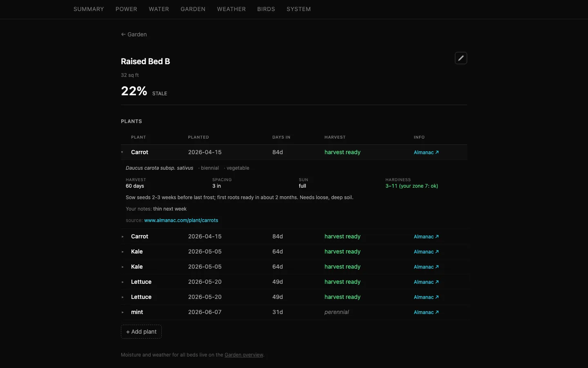Viewport: 588px width, 368px height.
Task: Open the BIRDS tab
Action: [x=266, y=9]
